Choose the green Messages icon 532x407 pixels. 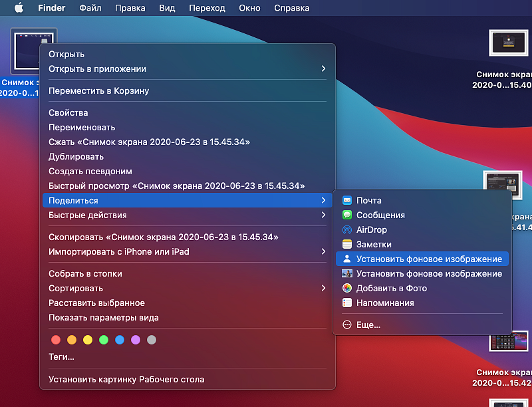[x=346, y=215]
